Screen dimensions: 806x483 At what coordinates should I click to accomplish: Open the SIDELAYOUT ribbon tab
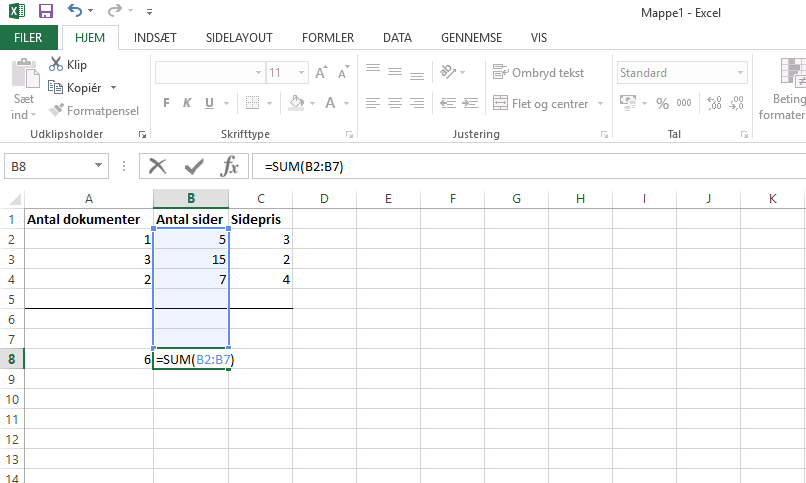tap(239, 38)
